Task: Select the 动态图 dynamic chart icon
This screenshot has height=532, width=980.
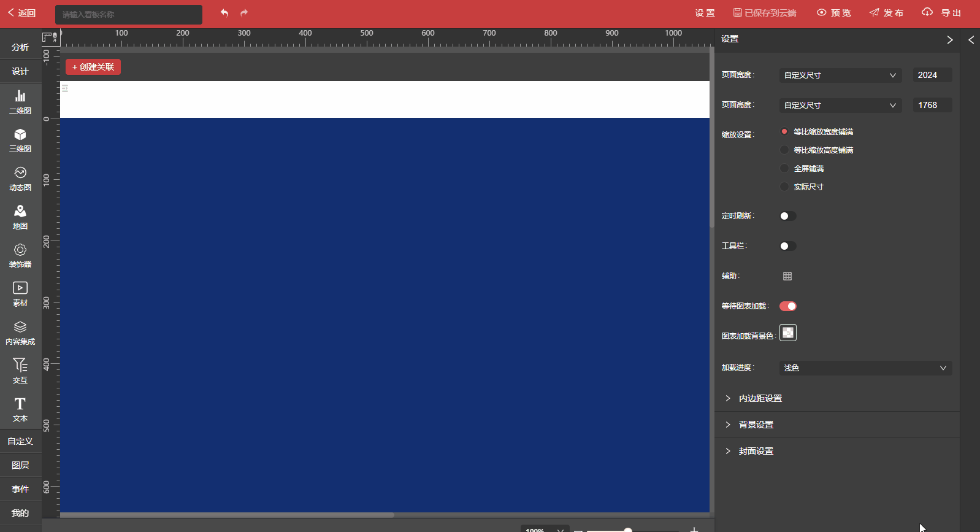Action: point(20,178)
